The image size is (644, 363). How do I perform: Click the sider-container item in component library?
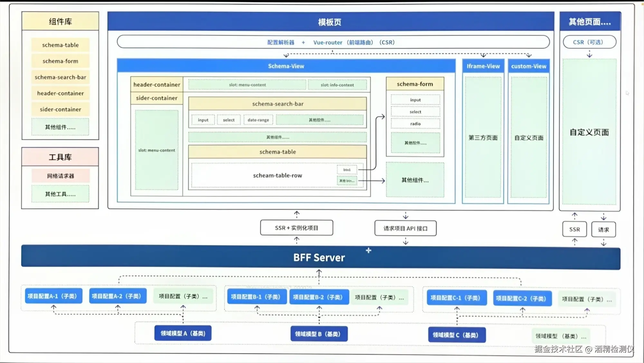point(60,109)
